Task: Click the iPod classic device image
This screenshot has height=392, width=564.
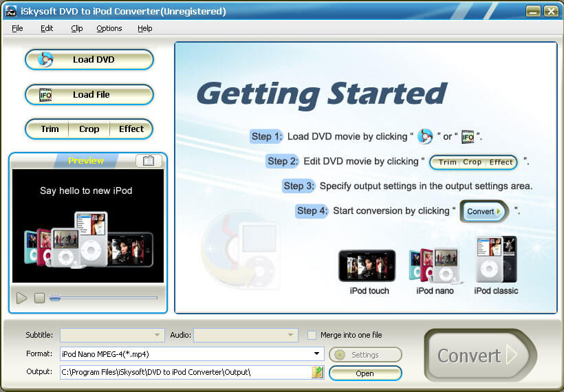Action: tap(496, 261)
